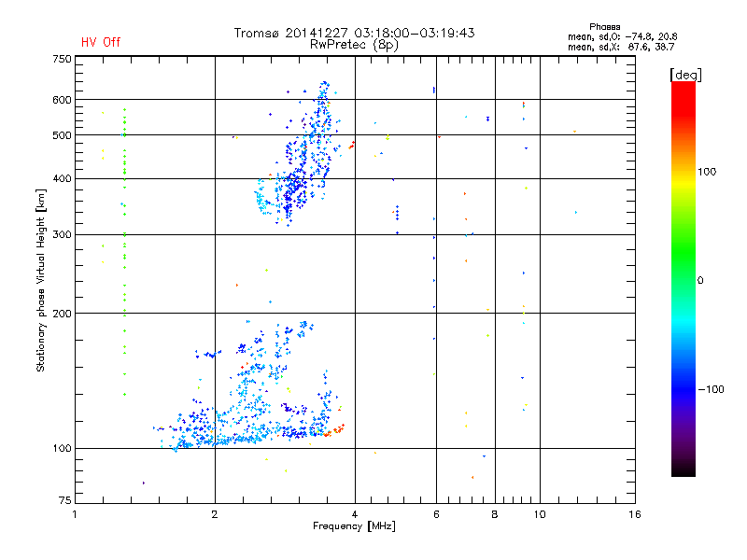747x560 pixels.
Task: Click the green zero-degree region of the colorbar
Action: coord(684,279)
